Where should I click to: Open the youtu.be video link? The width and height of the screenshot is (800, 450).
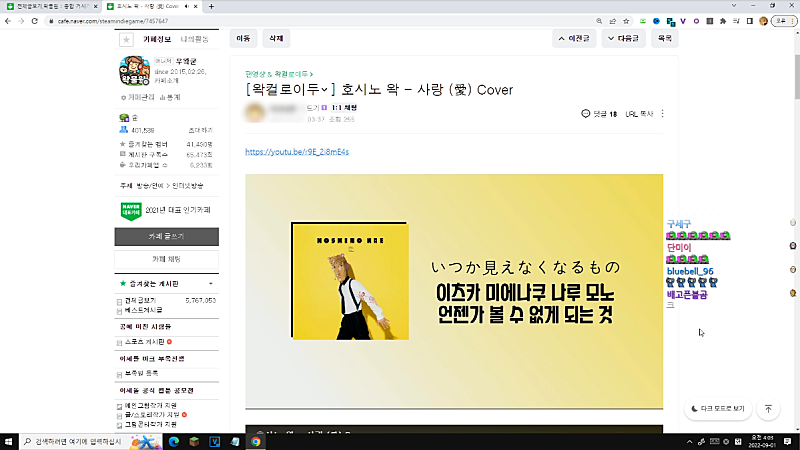297,152
